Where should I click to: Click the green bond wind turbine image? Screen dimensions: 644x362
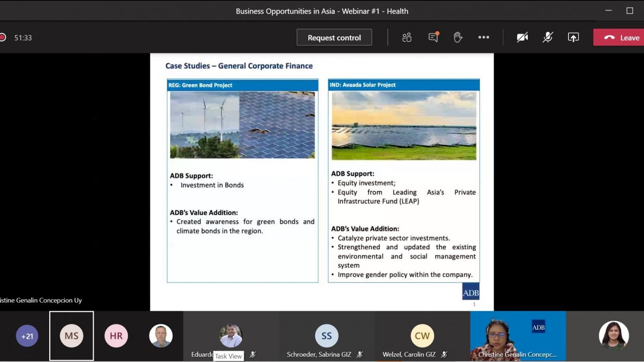point(205,125)
